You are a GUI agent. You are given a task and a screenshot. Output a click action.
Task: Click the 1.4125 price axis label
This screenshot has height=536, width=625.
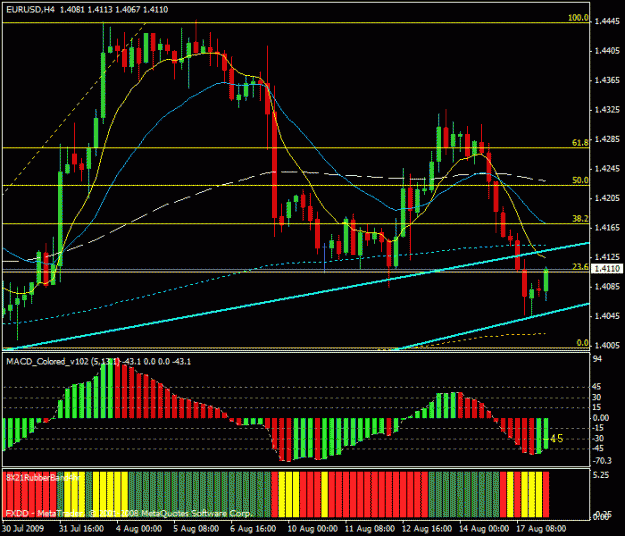point(607,257)
